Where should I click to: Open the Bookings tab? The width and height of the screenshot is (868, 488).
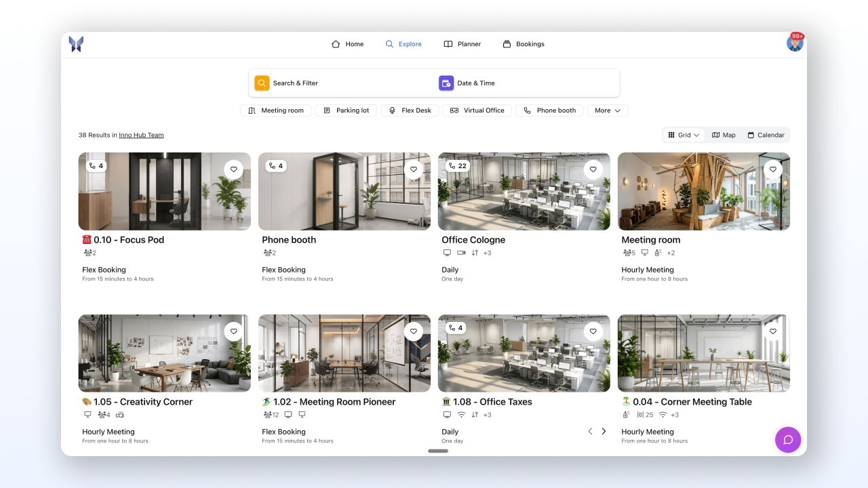point(524,44)
